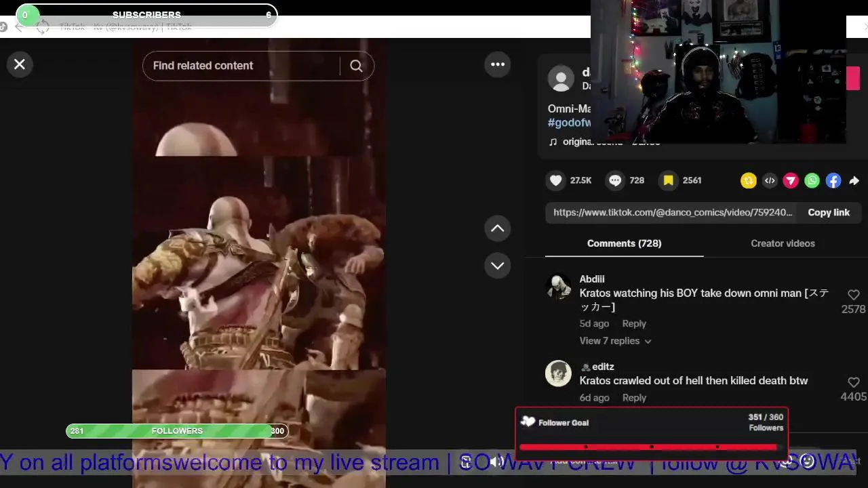Click Copy link button

pyautogui.click(x=829, y=212)
